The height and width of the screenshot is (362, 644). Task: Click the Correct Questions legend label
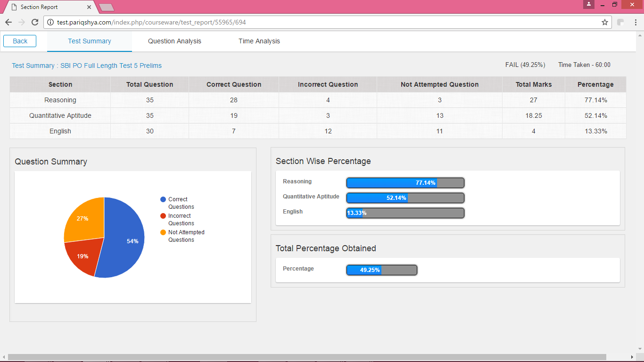181,203
